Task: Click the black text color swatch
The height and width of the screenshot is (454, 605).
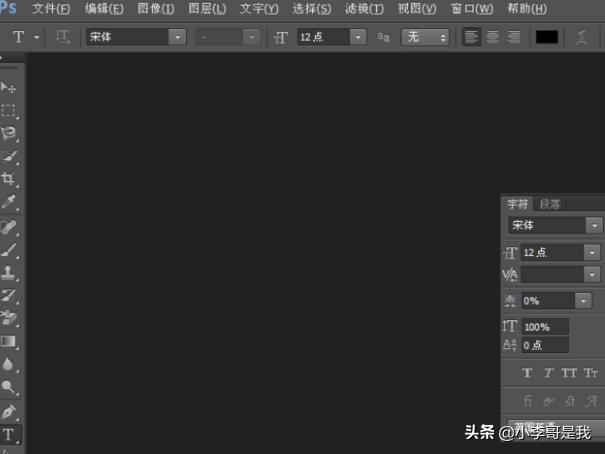Action: tap(546, 37)
